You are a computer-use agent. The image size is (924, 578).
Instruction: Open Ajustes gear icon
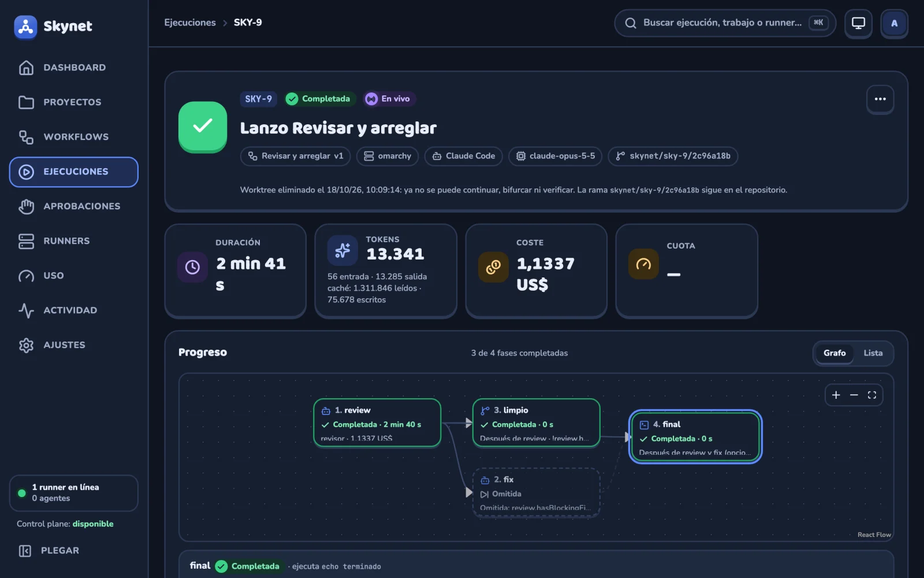(x=26, y=345)
